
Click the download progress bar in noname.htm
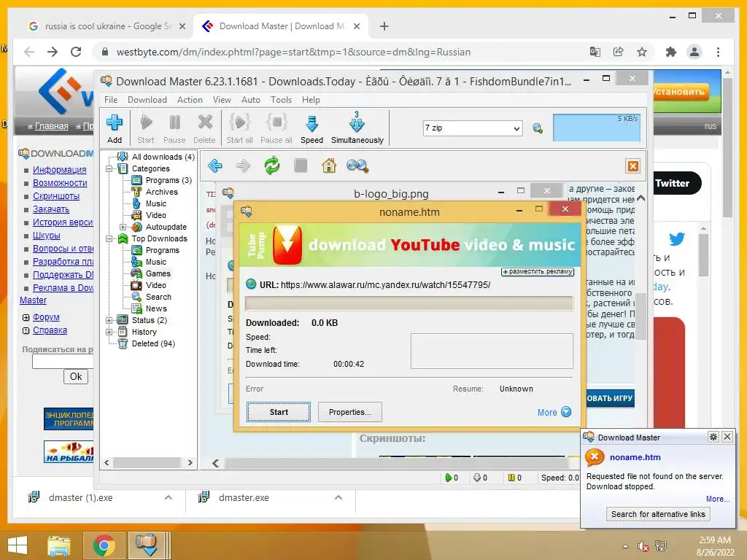pos(409,303)
